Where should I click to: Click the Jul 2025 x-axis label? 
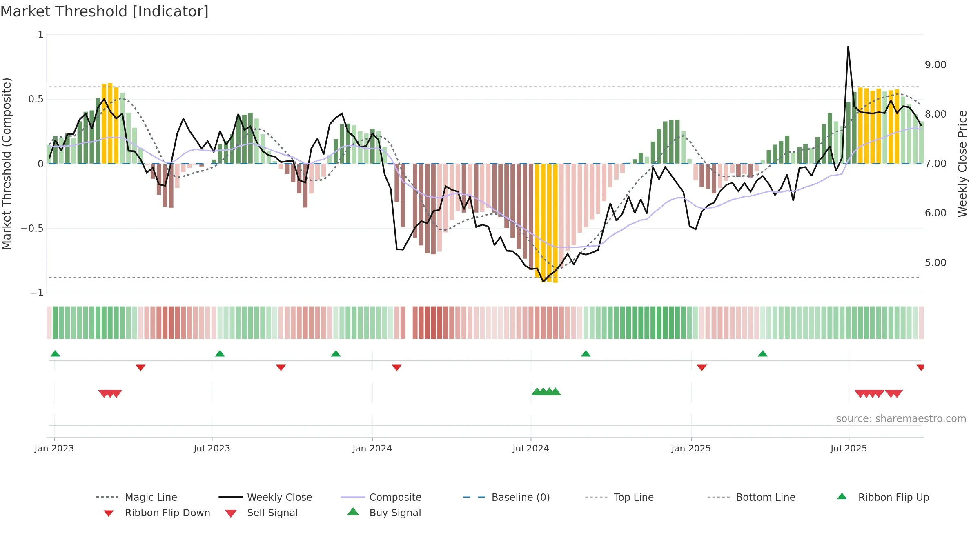point(849,448)
